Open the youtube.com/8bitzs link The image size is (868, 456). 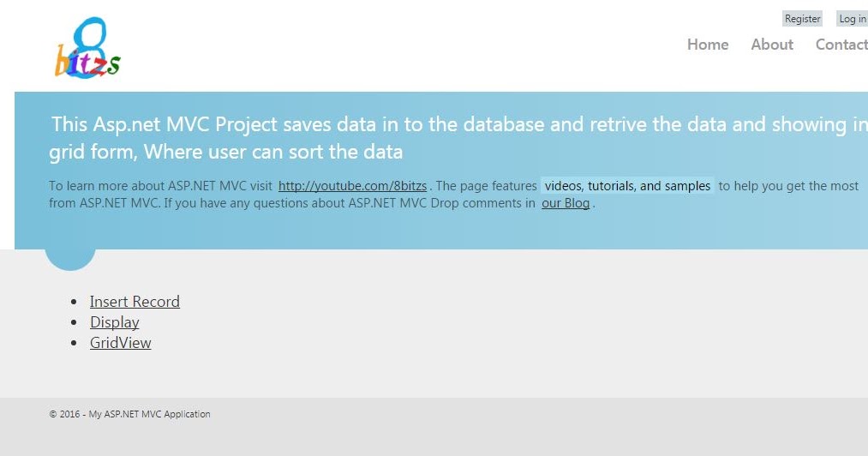click(x=352, y=186)
